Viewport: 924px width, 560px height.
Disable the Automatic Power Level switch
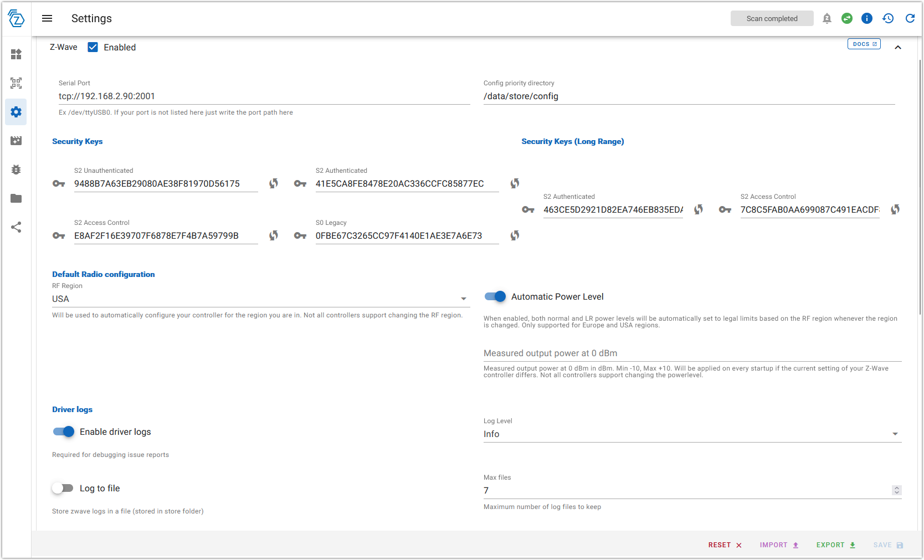coord(495,296)
